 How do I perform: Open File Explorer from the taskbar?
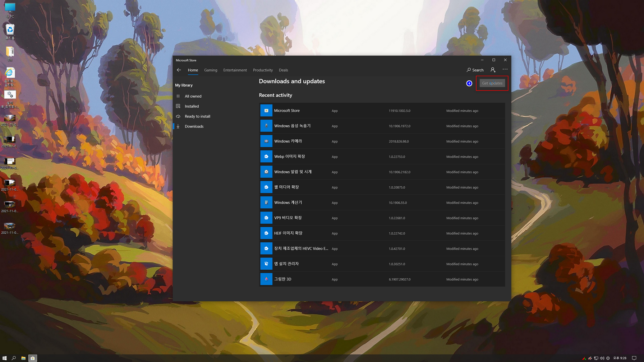(x=23, y=358)
